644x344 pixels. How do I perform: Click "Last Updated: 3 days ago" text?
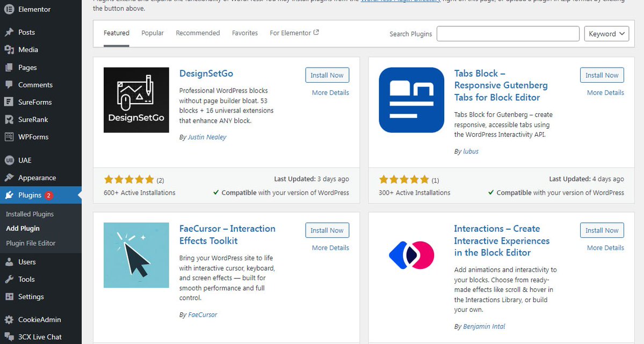(312, 179)
